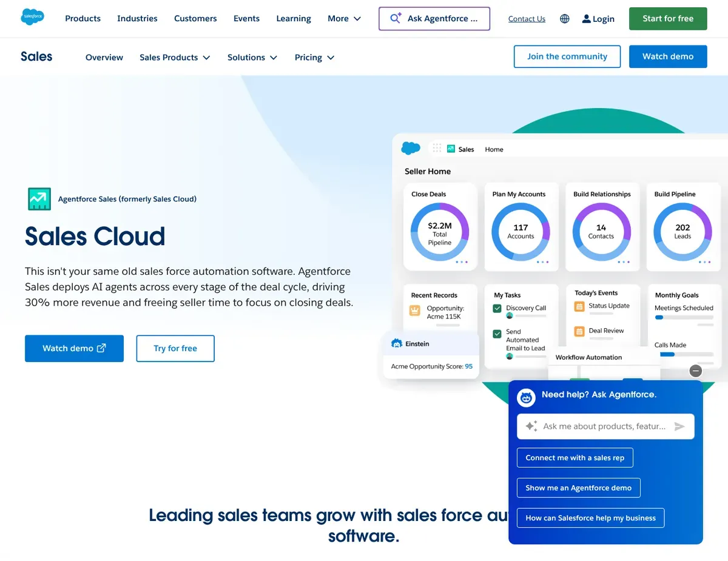The image size is (728, 561).
Task: Open the app launcher grid in Seller Home
Action: (x=436, y=148)
